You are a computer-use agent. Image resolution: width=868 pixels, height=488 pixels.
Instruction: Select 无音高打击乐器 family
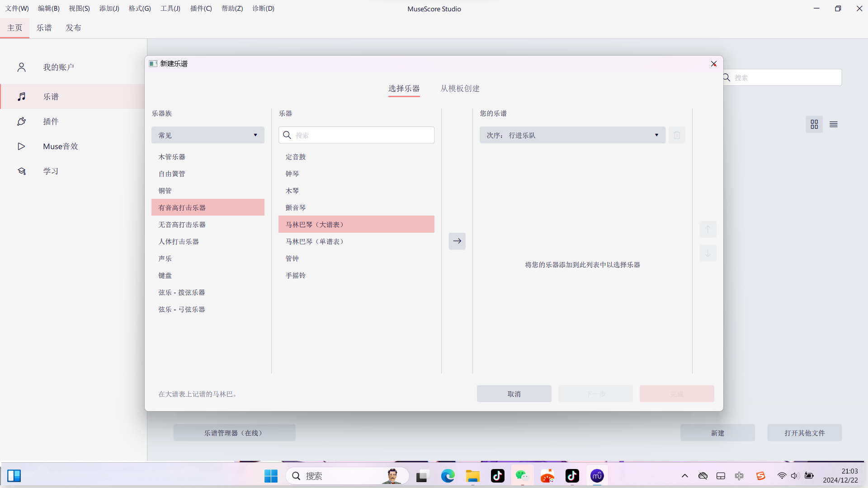[208, 225]
